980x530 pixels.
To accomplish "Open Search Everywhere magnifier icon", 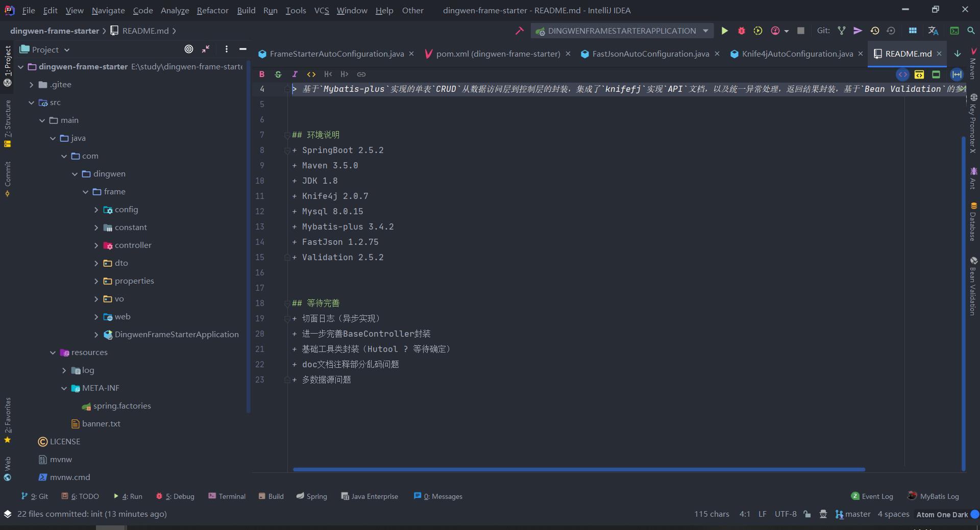I will coord(971,31).
